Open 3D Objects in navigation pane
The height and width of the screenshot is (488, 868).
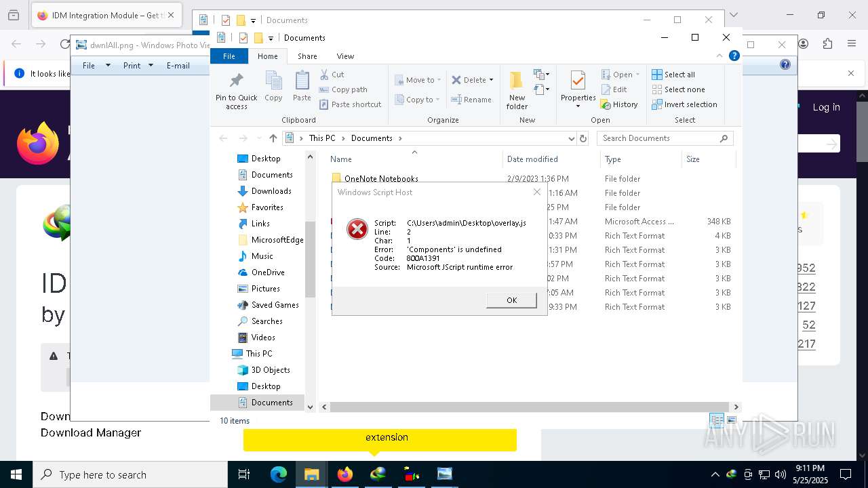270,370
